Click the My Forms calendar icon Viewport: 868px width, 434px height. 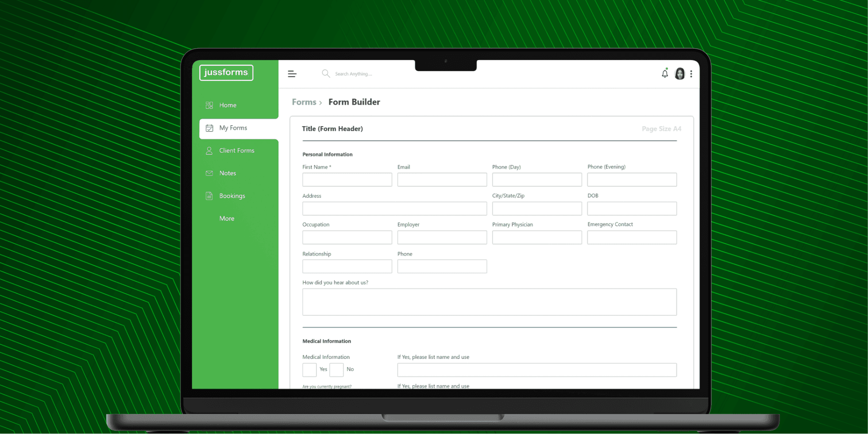(x=209, y=128)
